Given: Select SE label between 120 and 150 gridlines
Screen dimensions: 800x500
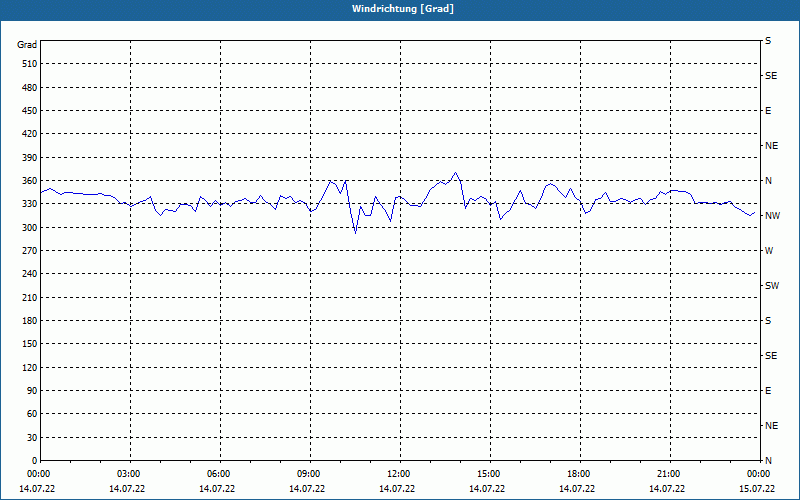Looking at the screenshot, I should pyautogui.click(x=771, y=356).
